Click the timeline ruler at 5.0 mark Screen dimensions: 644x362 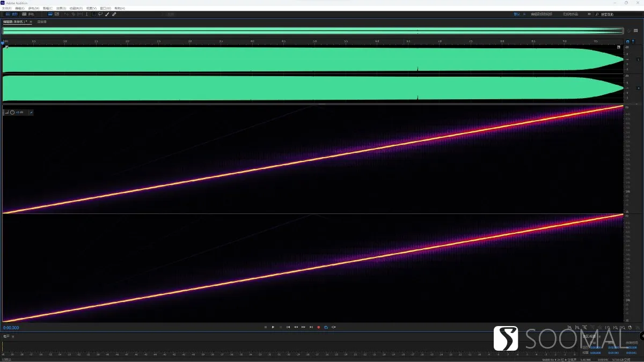point(315,41)
